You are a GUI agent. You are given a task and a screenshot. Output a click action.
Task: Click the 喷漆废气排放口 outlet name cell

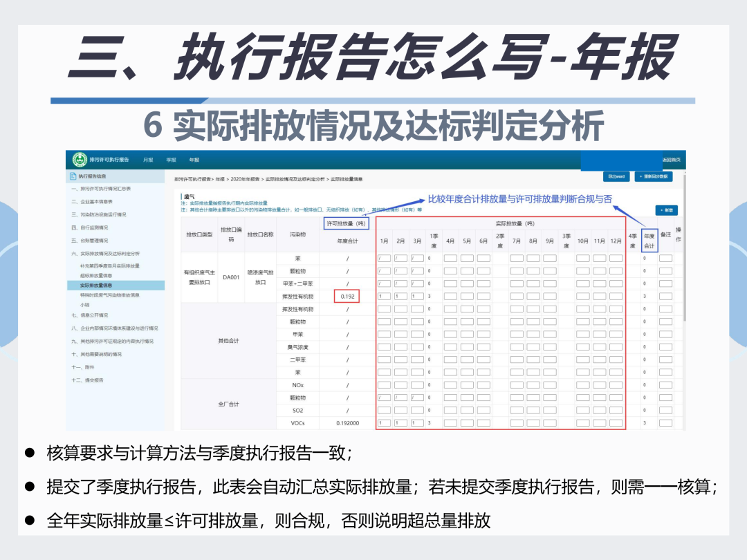pyautogui.click(x=260, y=277)
